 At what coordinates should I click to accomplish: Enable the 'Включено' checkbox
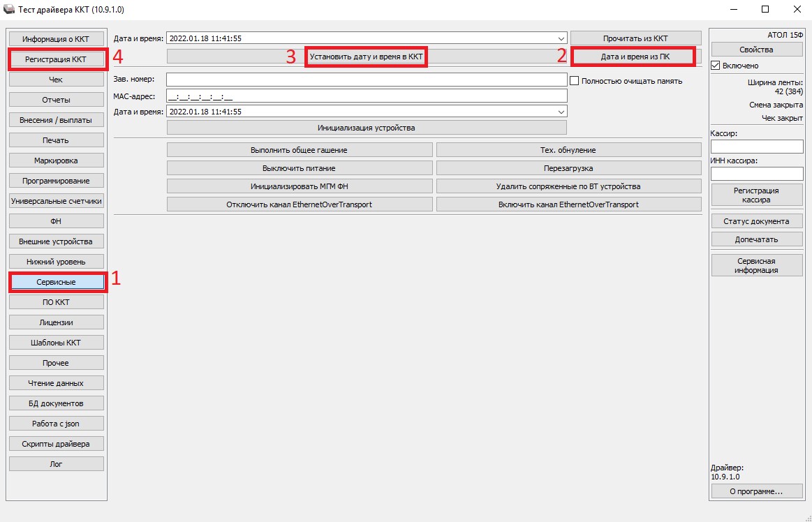(716, 66)
